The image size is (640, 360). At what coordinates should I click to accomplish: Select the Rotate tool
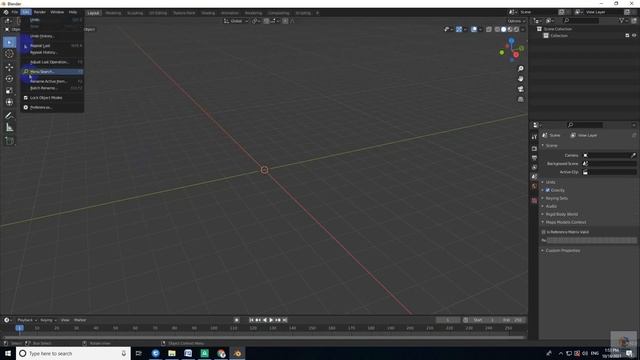[x=9, y=79]
